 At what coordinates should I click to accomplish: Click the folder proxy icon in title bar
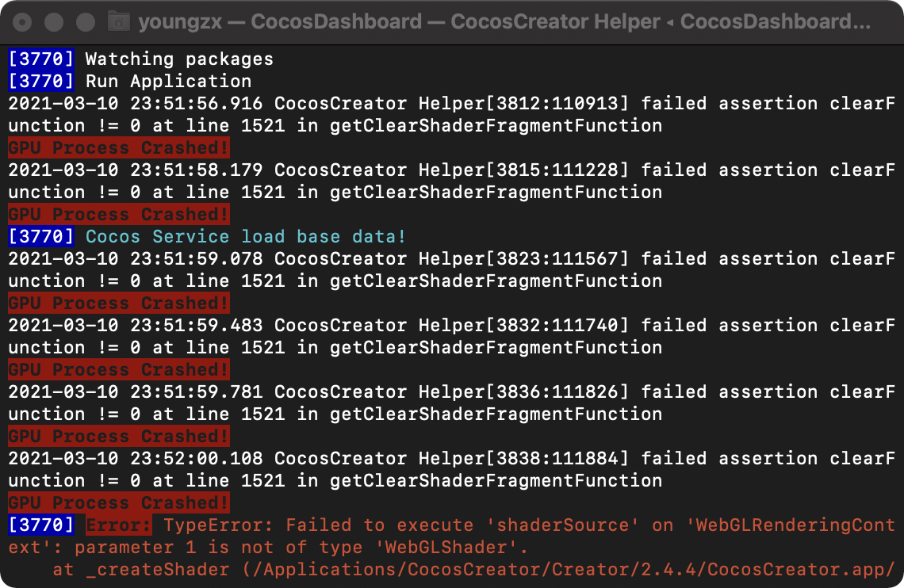118,21
